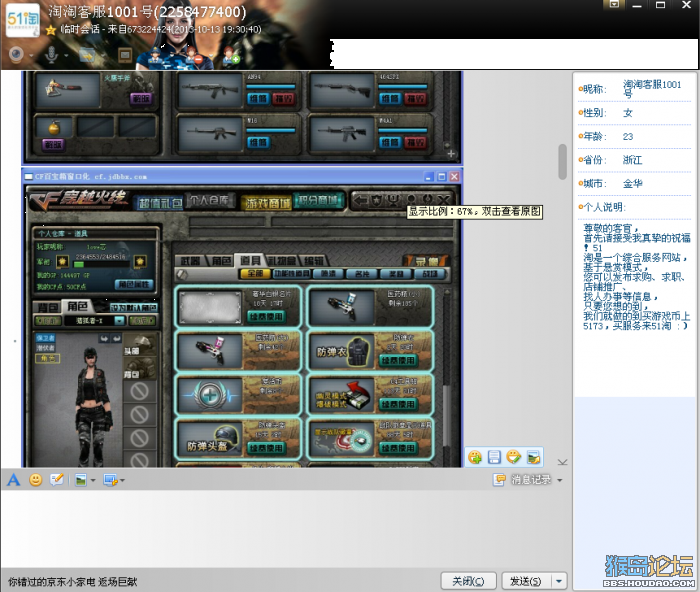Add contact as friend with green plus icon
This screenshot has width=700, height=592.
click(231, 55)
